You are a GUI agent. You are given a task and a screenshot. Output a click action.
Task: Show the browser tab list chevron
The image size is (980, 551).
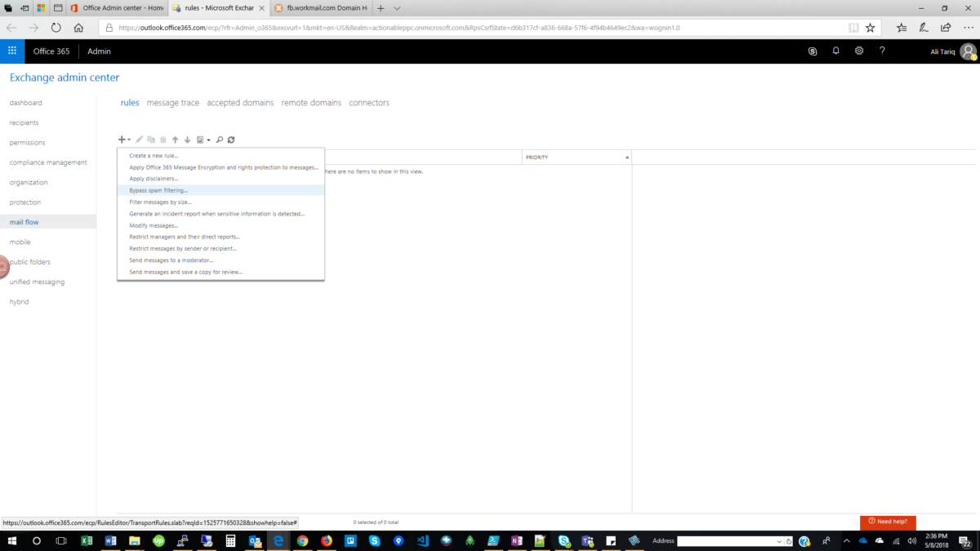397,8
